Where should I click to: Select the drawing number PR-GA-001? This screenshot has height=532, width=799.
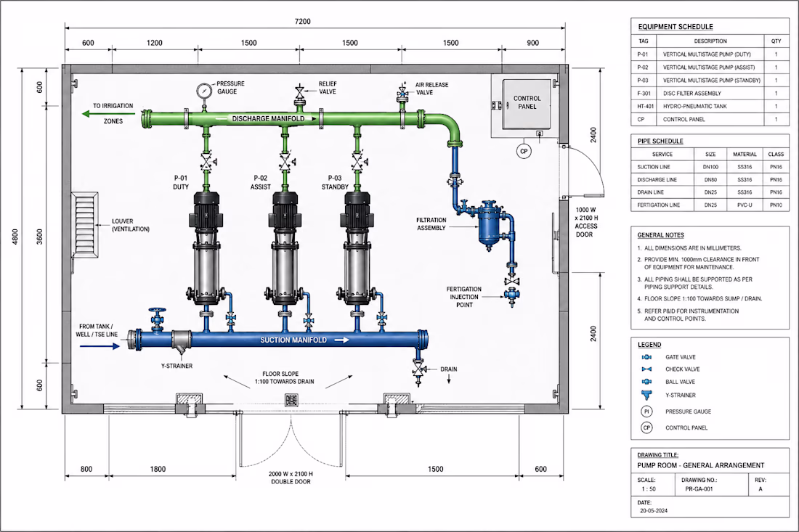(699, 488)
